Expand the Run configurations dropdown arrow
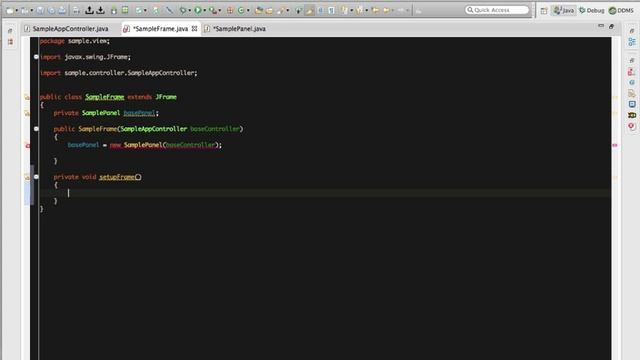 [204, 11]
